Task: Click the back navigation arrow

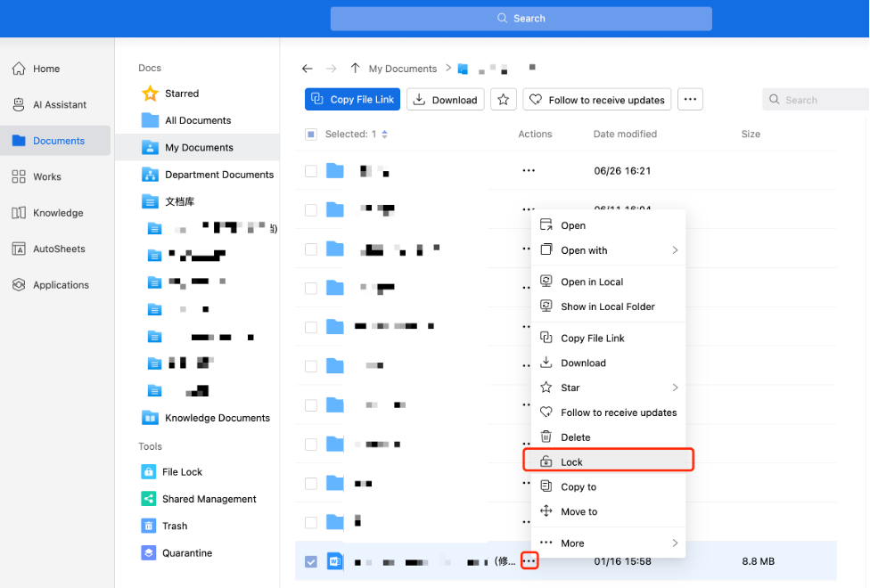Action: (x=308, y=69)
